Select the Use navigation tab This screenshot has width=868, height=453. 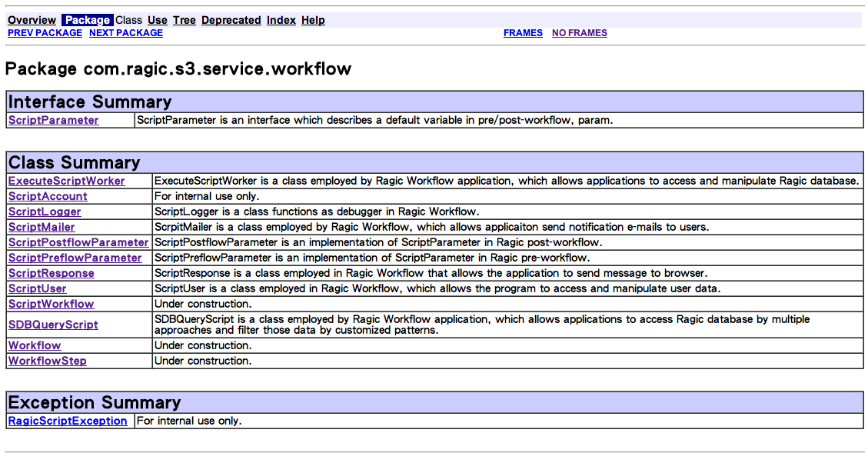(157, 20)
